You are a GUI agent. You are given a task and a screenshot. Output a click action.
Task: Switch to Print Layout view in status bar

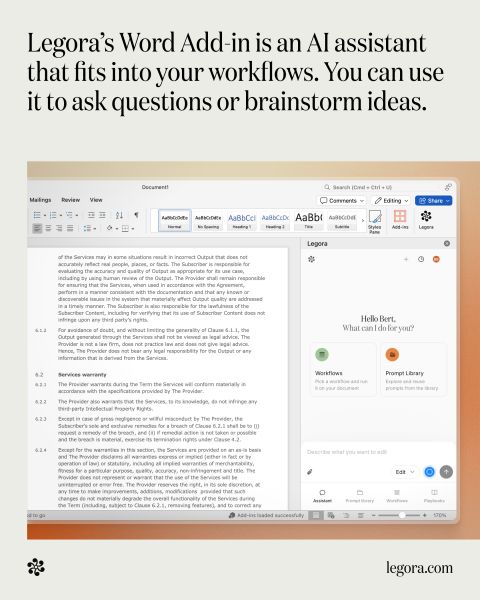316,515
